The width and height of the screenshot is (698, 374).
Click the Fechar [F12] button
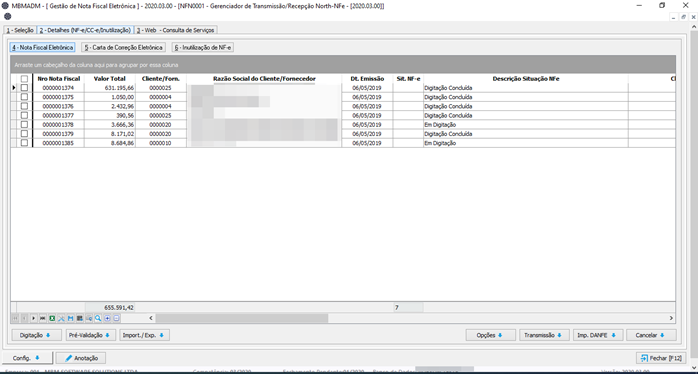click(661, 358)
